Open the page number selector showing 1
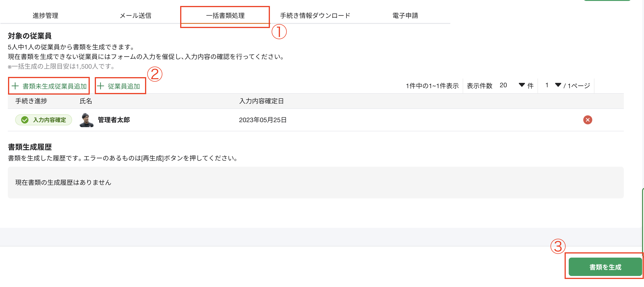Image resolution: width=644 pixels, height=287 pixels. (x=546, y=85)
